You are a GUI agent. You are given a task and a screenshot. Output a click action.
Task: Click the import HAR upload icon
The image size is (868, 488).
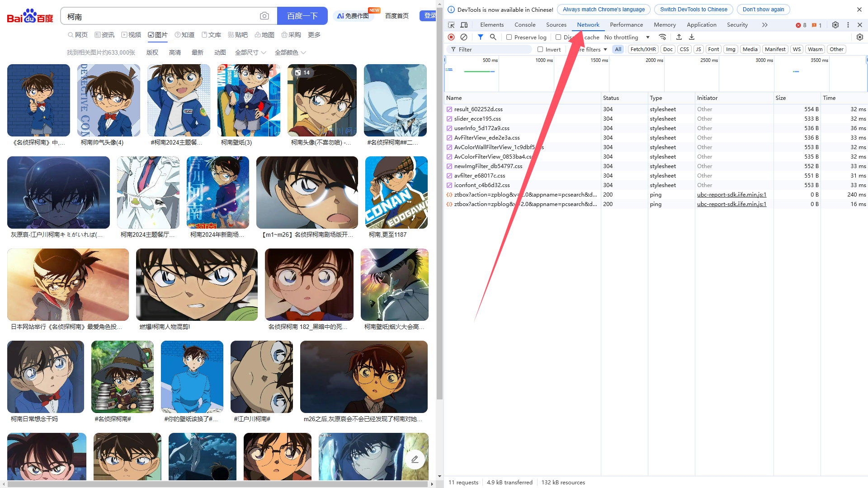pyautogui.click(x=679, y=37)
